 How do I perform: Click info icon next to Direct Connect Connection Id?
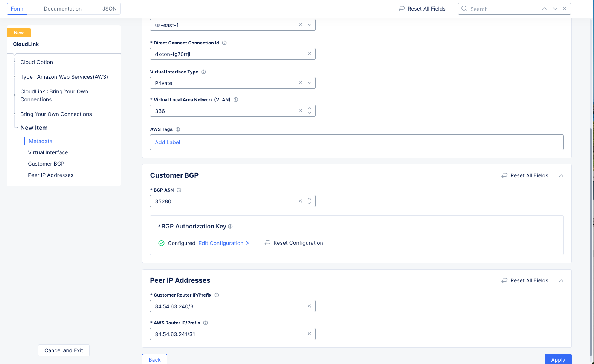click(x=224, y=43)
